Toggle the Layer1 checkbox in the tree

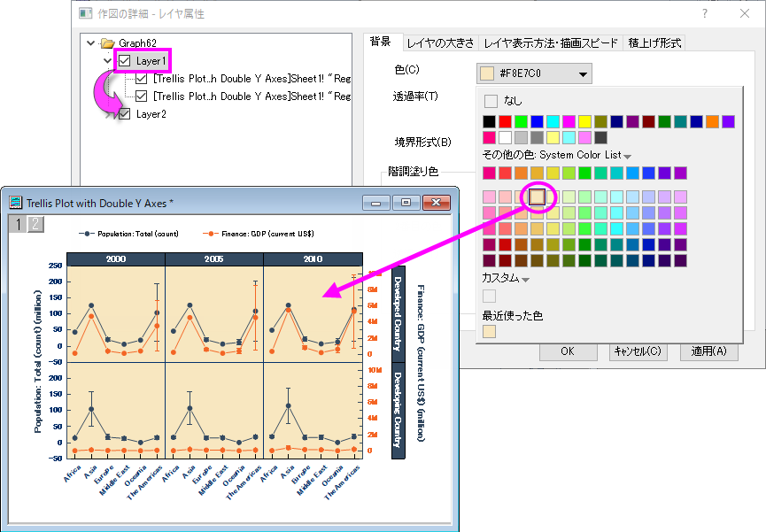click(125, 60)
